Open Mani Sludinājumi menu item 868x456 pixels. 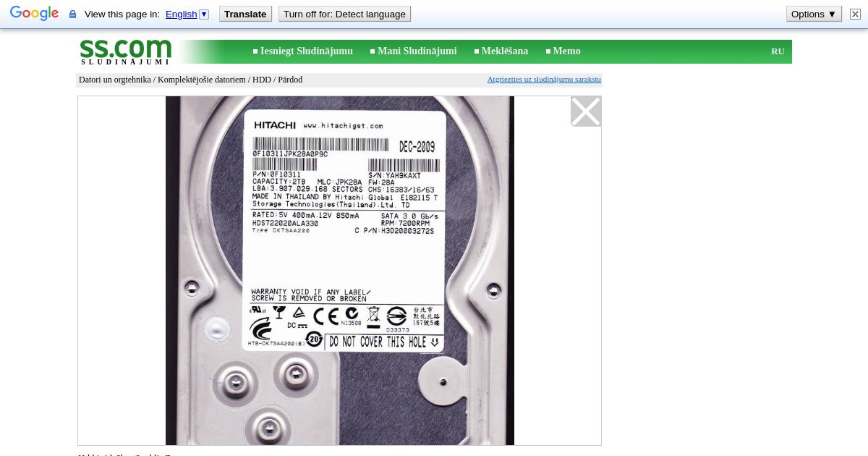point(417,51)
